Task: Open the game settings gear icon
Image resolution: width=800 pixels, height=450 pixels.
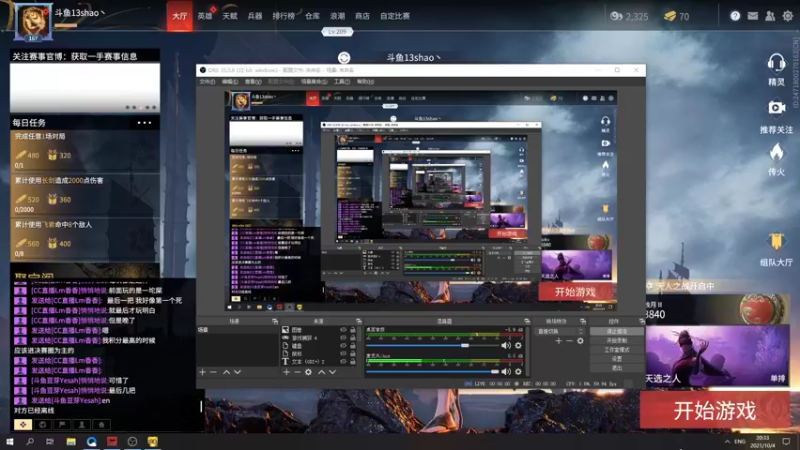Action: coord(788,16)
